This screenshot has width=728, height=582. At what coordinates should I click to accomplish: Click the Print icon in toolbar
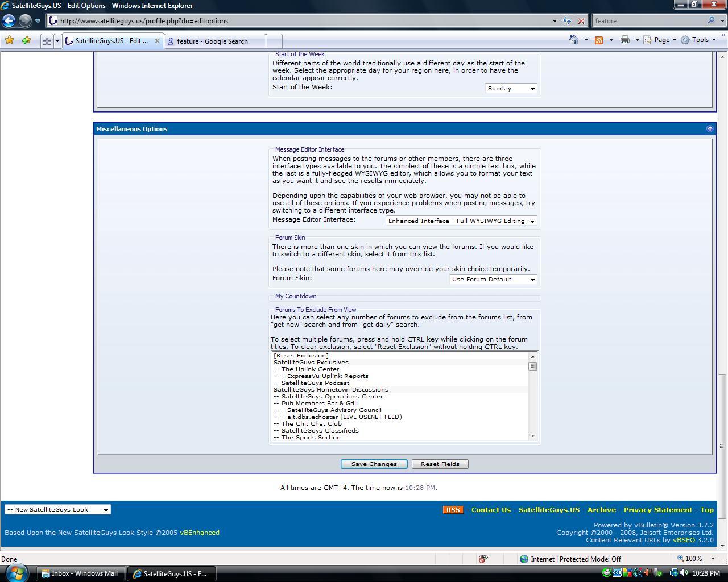[x=625, y=40]
